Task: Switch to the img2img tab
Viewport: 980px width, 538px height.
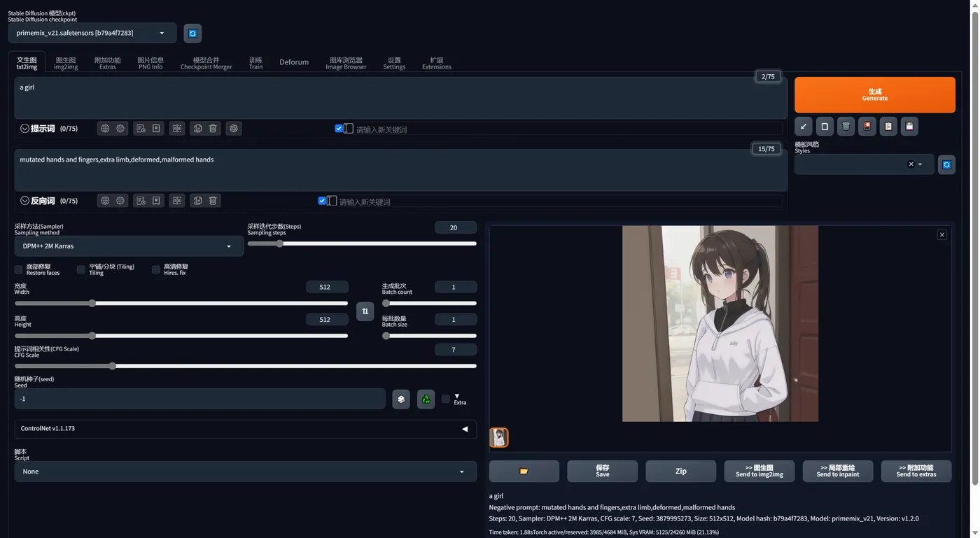Action: (66, 63)
